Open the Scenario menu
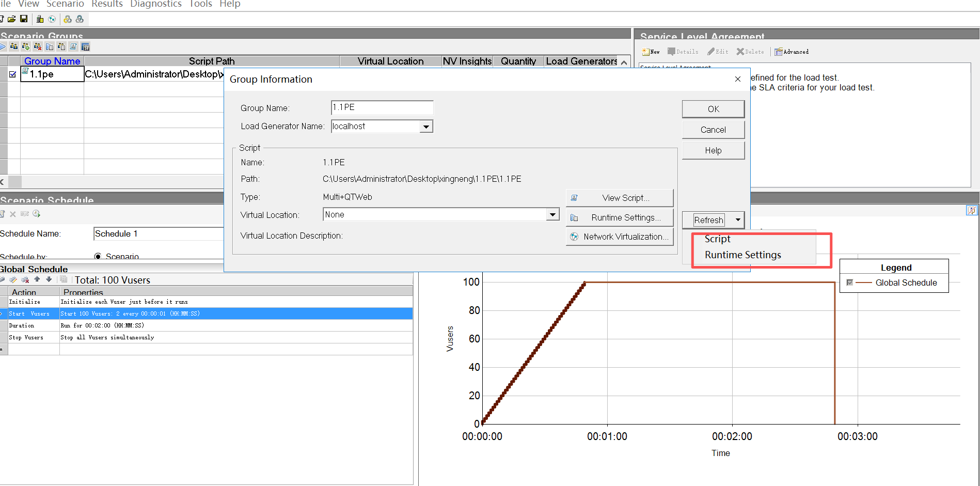 pos(65,4)
